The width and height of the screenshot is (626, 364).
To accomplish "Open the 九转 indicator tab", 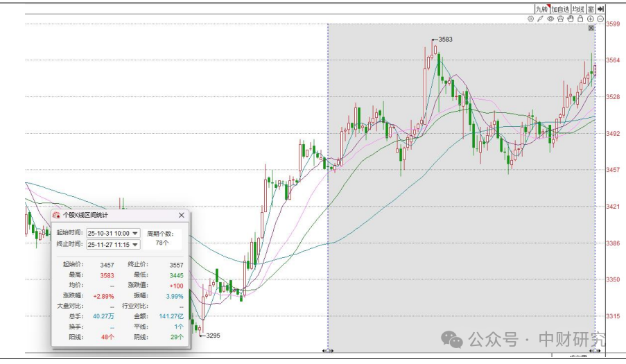I will click(541, 8).
